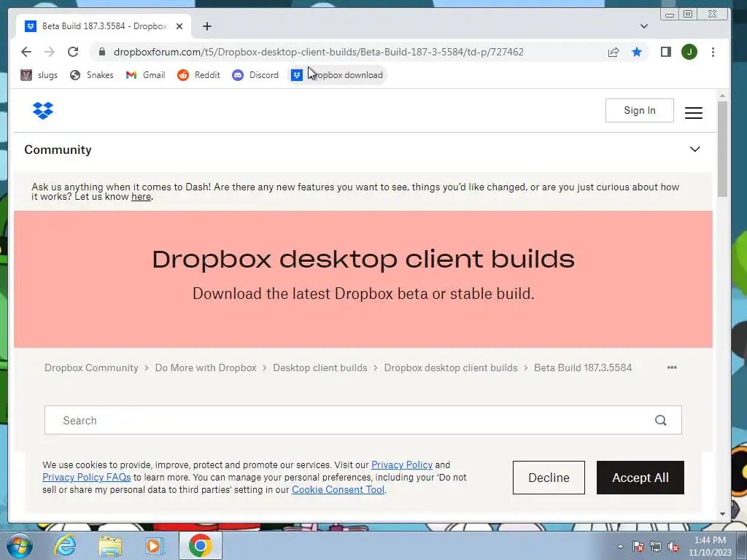This screenshot has width=747, height=560.
Task: Click the blue bookmark star icon
Action: pyautogui.click(x=636, y=52)
